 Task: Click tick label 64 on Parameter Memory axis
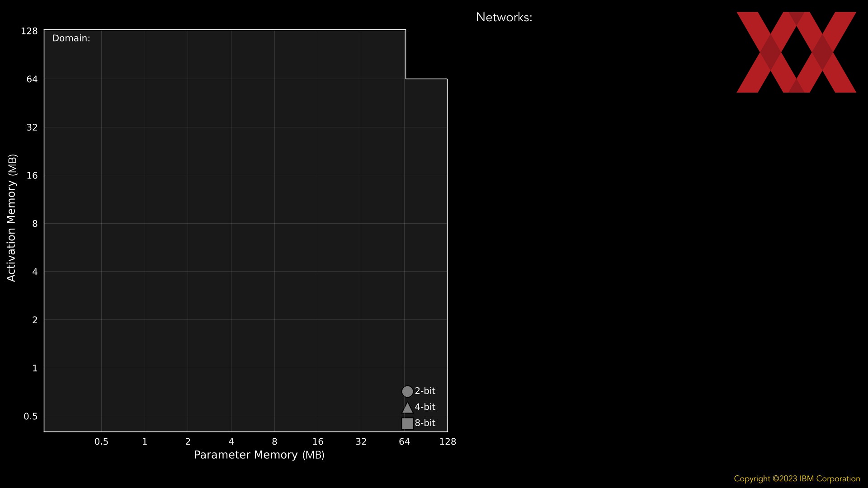[x=405, y=442]
